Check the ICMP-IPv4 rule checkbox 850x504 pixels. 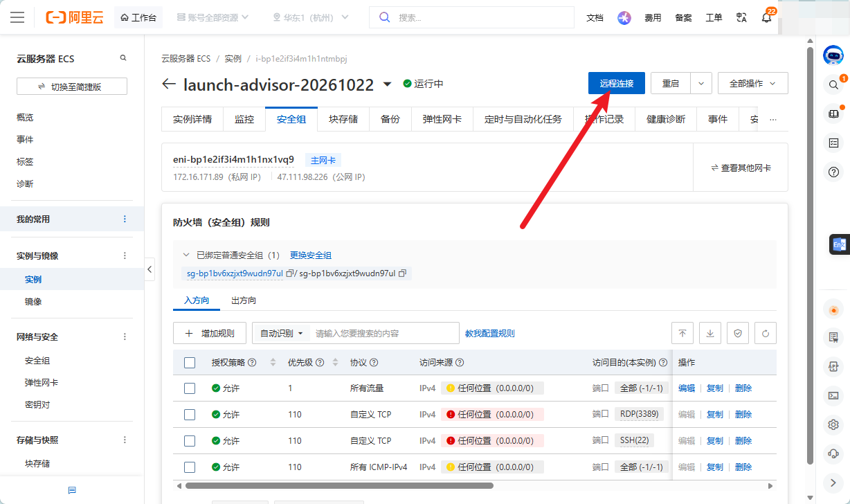[190, 467]
